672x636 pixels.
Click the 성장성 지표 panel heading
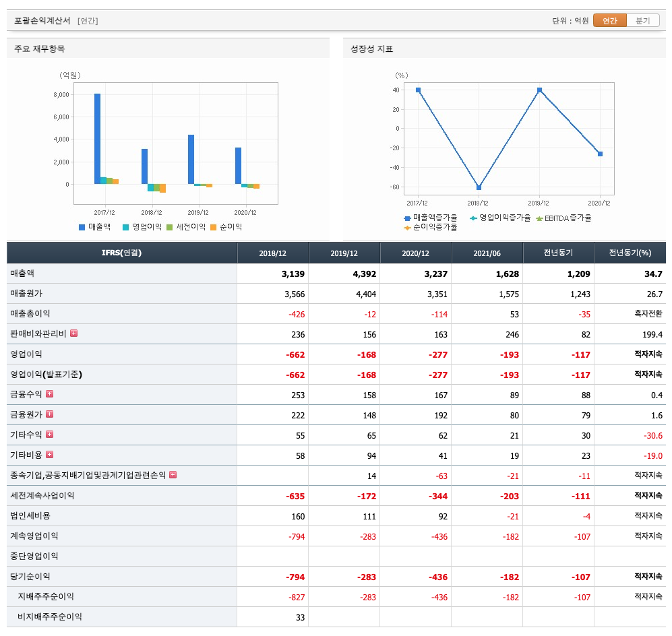click(371, 49)
